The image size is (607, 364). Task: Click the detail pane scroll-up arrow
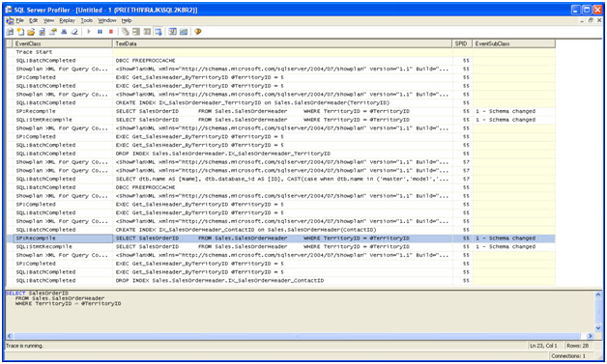pos(598,294)
